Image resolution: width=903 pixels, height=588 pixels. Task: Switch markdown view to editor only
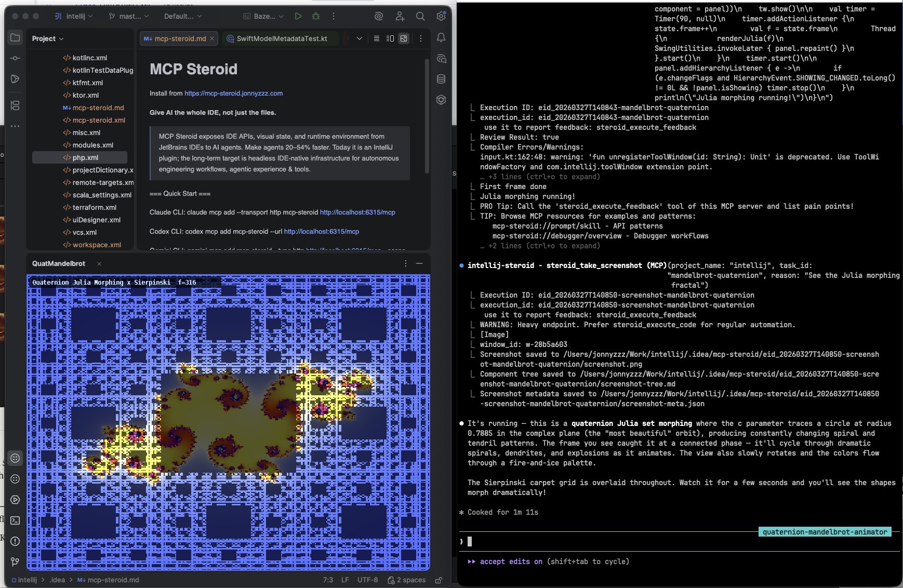[377, 38]
